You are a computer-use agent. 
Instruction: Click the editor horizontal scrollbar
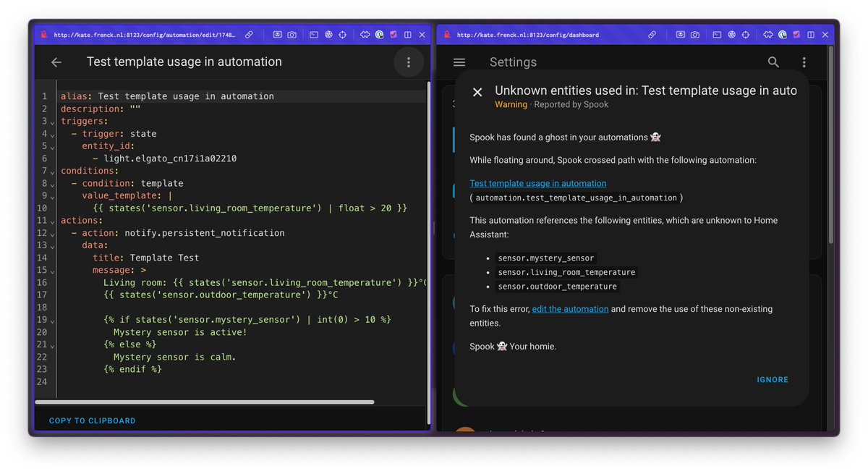click(x=205, y=402)
